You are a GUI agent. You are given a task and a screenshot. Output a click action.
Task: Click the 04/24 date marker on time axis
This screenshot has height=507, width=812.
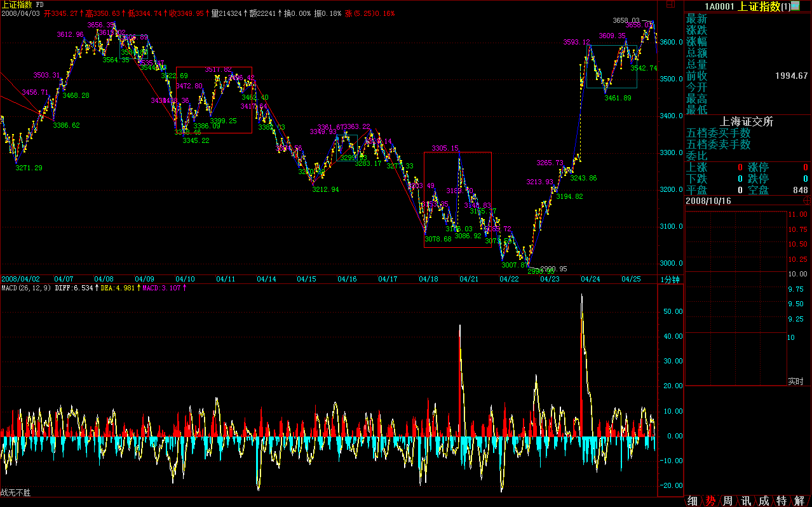590,280
